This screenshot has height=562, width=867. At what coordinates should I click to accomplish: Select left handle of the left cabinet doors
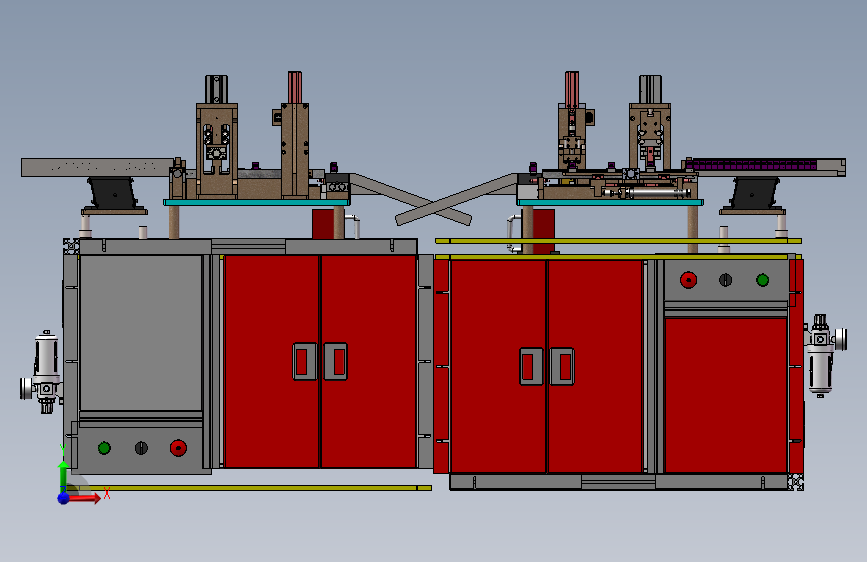tap(305, 362)
